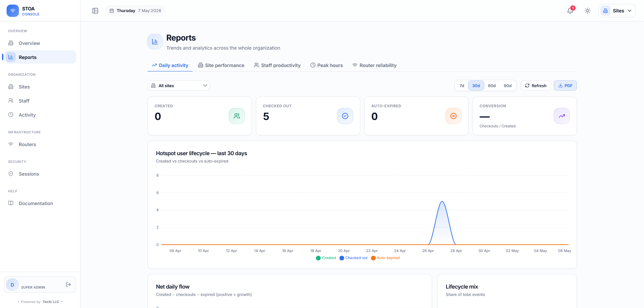This screenshot has width=644, height=308.
Task: Switch to Daily activity tab
Action: pos(170,65)
